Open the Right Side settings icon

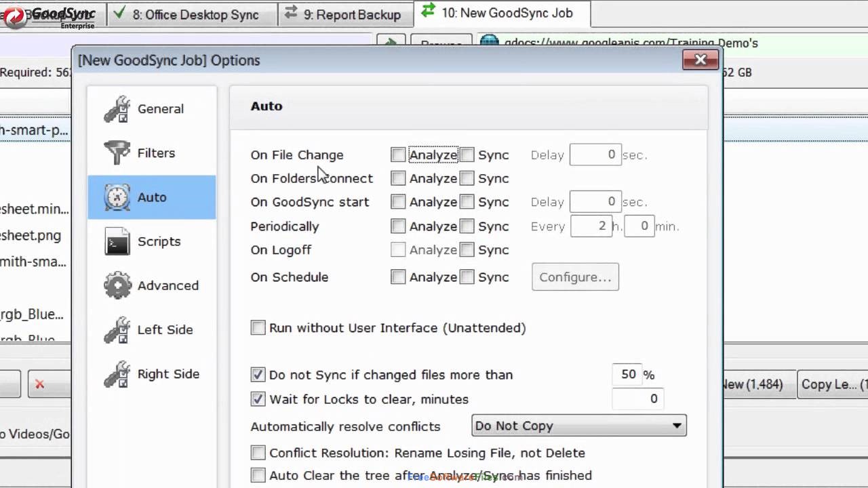[117, 373]
